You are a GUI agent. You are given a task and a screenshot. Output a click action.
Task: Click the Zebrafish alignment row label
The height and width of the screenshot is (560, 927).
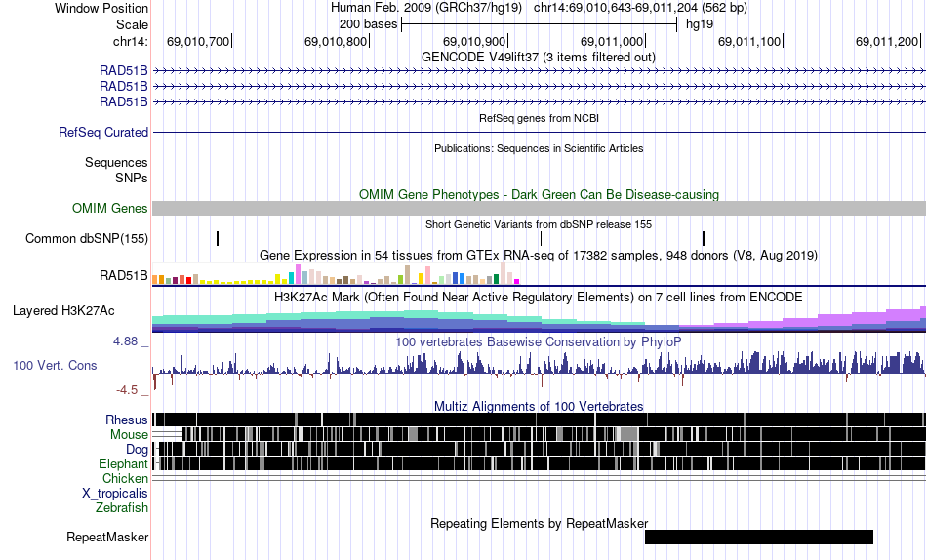pos(122,507)
